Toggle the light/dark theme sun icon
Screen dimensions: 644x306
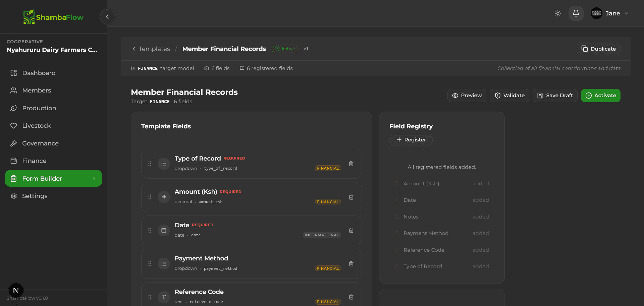coord(558,13)
